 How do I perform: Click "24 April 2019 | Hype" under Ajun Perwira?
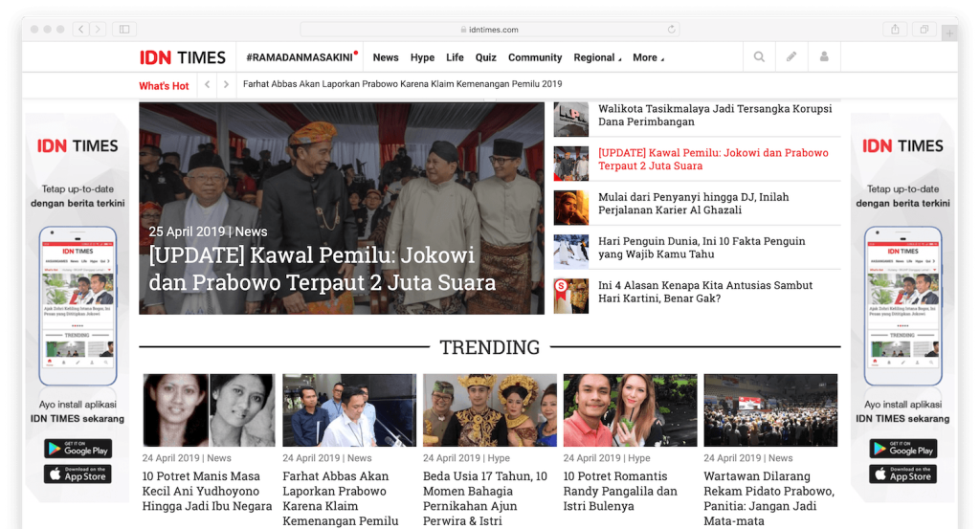466,458
